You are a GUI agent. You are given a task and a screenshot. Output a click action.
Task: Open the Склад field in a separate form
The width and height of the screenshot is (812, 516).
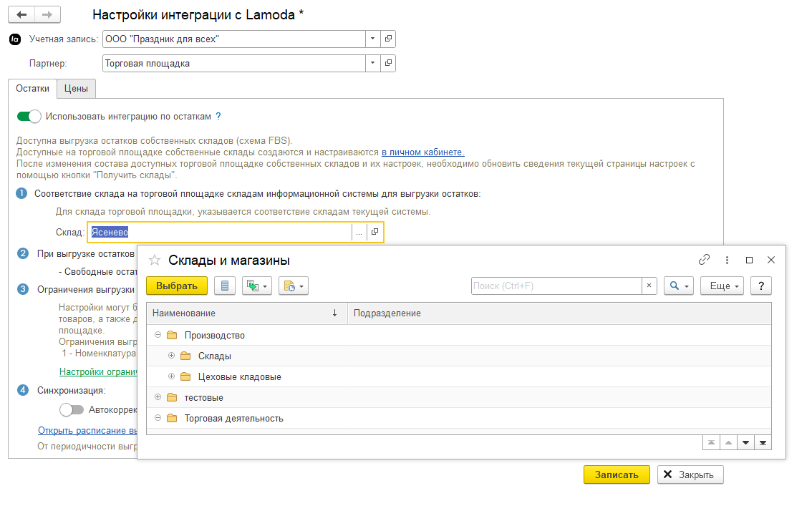pyautogui.click(x=375, y=232)
